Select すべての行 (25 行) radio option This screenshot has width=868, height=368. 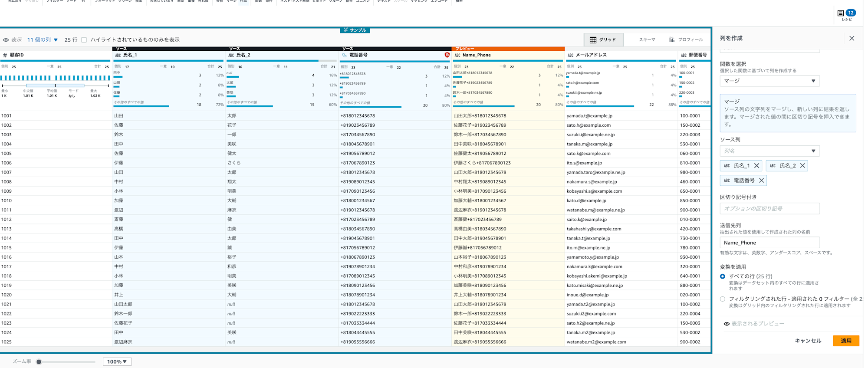pos(723,276)
